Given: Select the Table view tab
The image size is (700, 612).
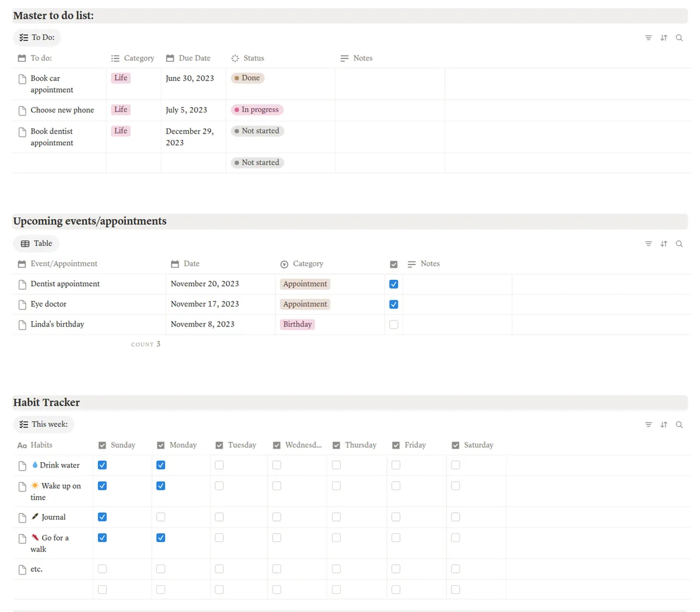Looking at the screenshot, I should pyautogui.click(x=36, y=244).
